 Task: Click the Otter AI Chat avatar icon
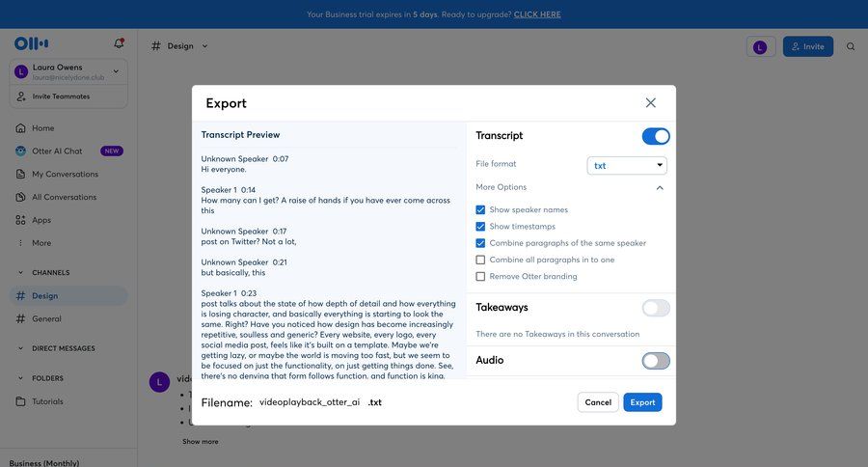point(20,151)
